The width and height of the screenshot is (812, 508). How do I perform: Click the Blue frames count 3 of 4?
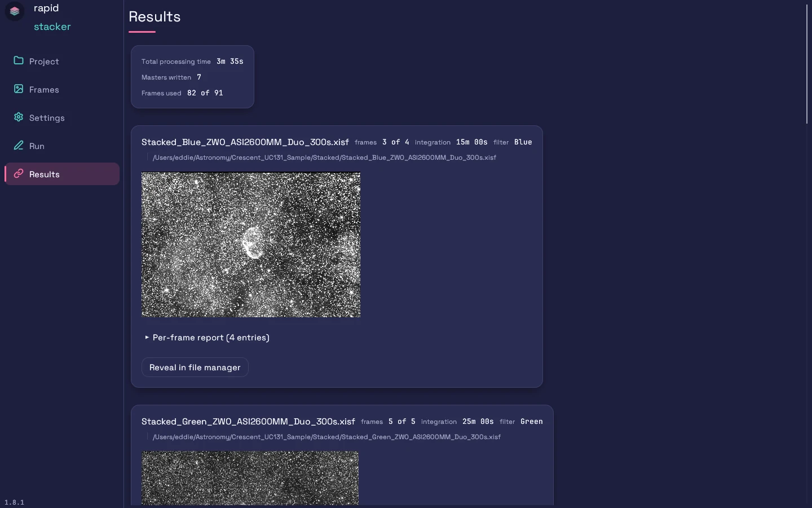point(396,142)
